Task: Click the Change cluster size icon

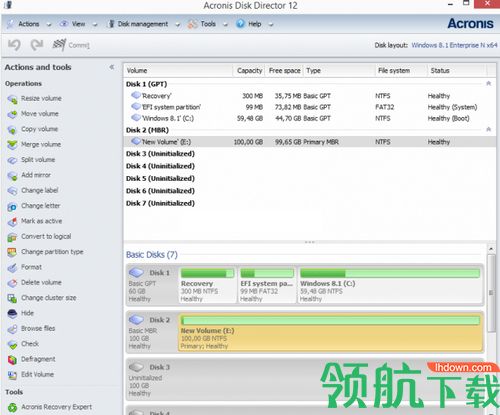Action: [x=12, y=298]
